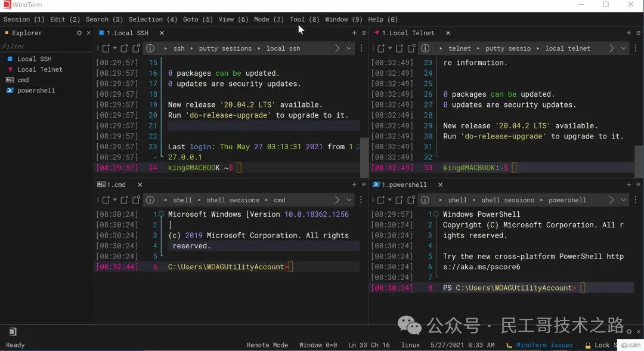Close the 1.cmd tab

140,184
